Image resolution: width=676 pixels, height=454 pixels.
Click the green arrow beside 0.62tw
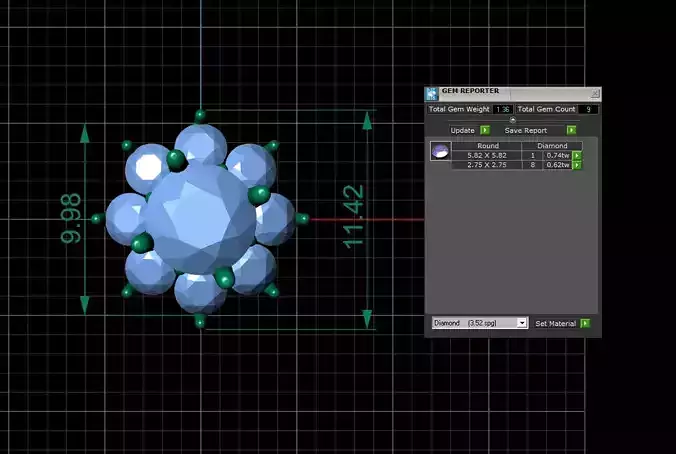(577, 165)
